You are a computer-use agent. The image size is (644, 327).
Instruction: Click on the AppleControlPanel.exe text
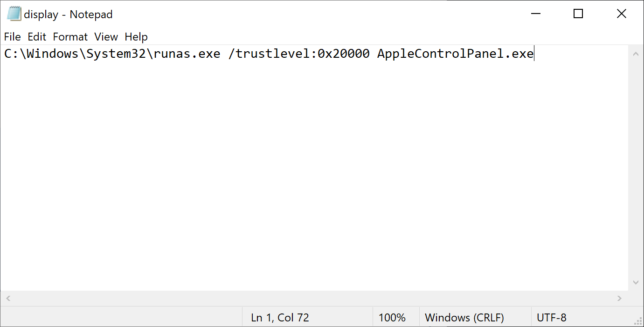[x=455, y=54]
